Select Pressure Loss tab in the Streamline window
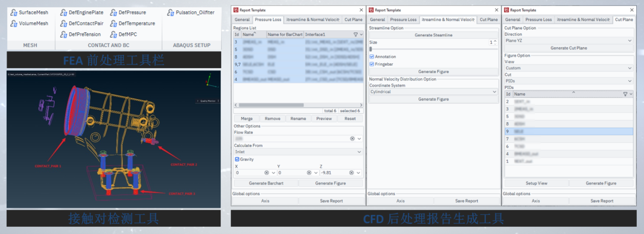 tap(403, 19)
